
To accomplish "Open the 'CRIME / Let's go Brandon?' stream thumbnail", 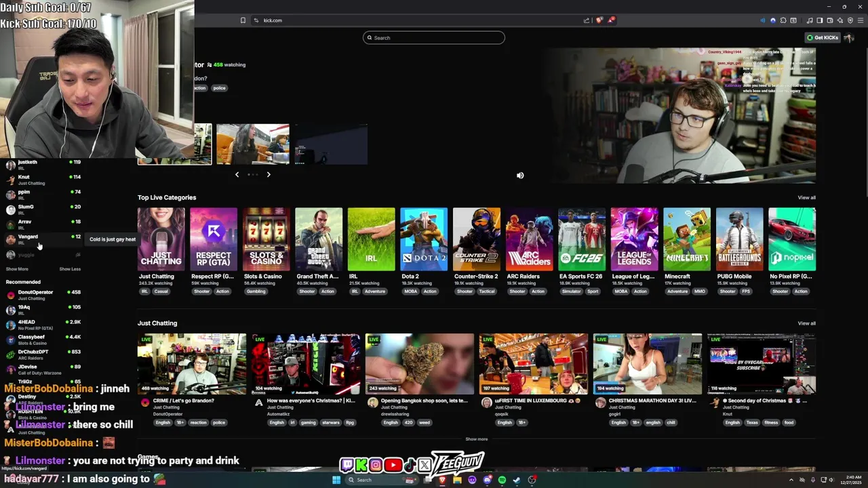I will coord(192,364).
